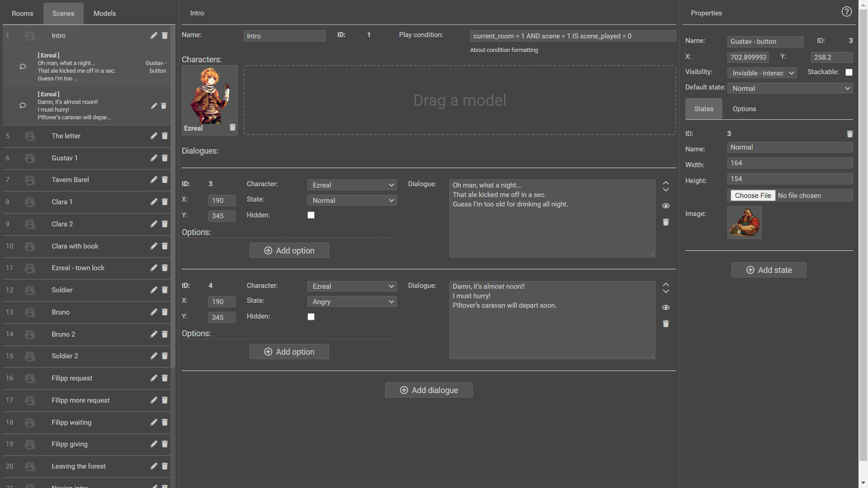Enable the Stackable checkbox

[x=849, y=72]
